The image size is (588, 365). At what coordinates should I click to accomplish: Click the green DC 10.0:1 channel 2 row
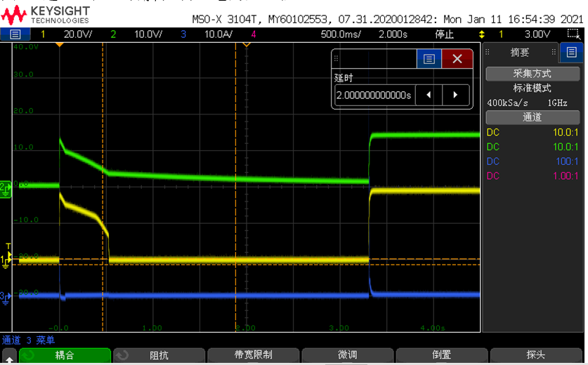tap(533, 147)
